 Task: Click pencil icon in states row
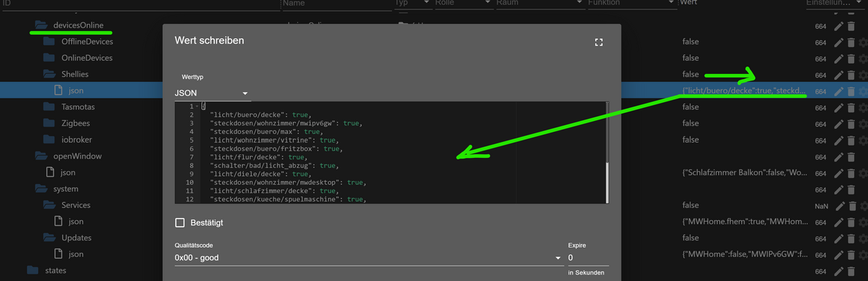click(838, 271)
